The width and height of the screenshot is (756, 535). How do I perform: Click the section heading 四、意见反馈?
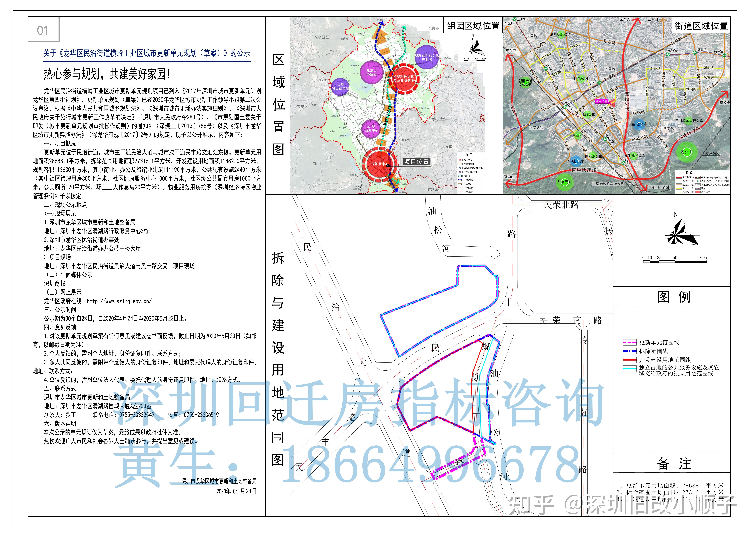pyautogui.click(x=60, y=327)
